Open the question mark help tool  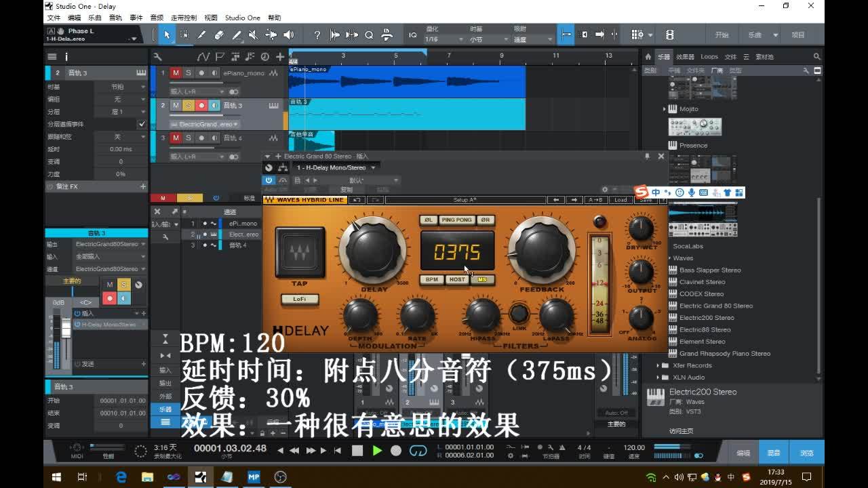point(317,35)
